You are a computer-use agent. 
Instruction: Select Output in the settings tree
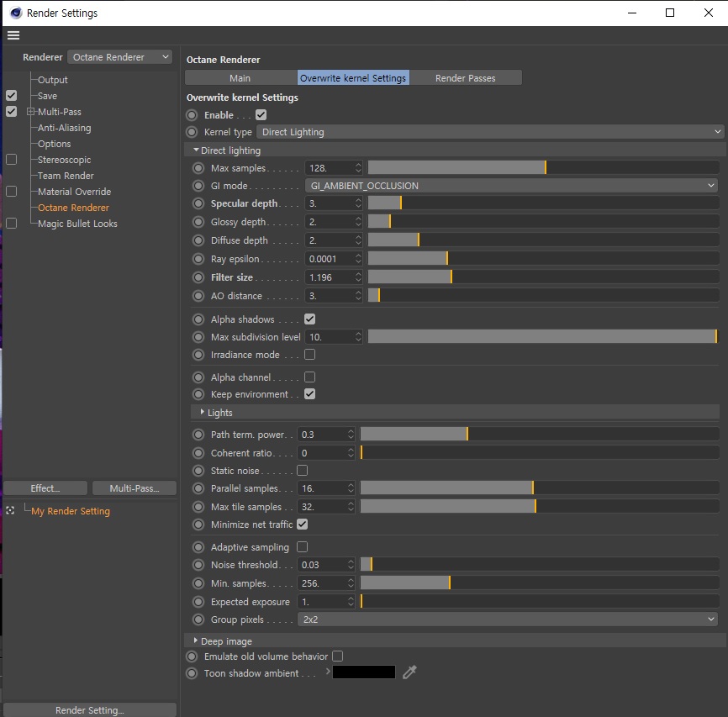pos(52,80)
